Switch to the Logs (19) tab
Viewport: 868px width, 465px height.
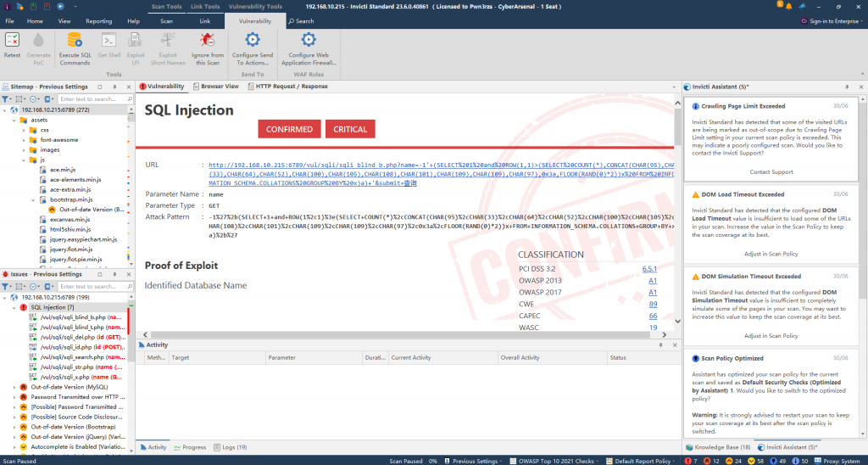pyautogui.click(x=231, y=447)
